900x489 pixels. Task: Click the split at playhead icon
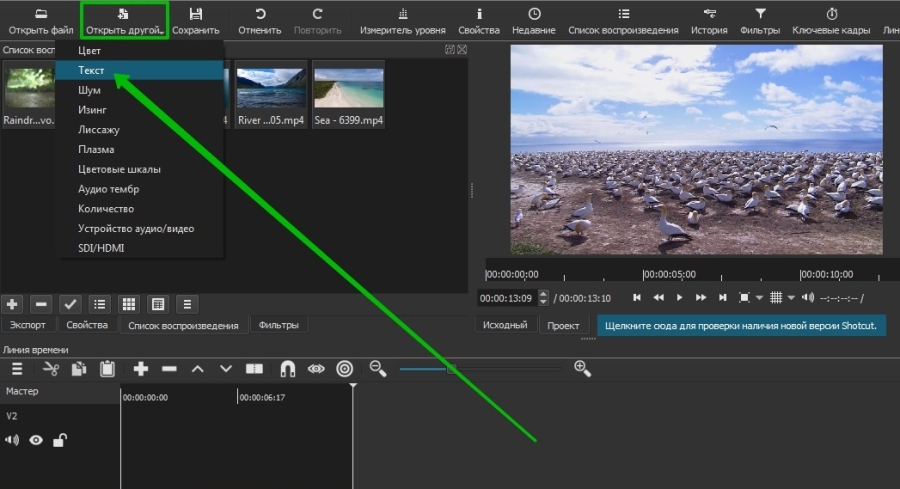pyautogui.click(x=255, y=369)
